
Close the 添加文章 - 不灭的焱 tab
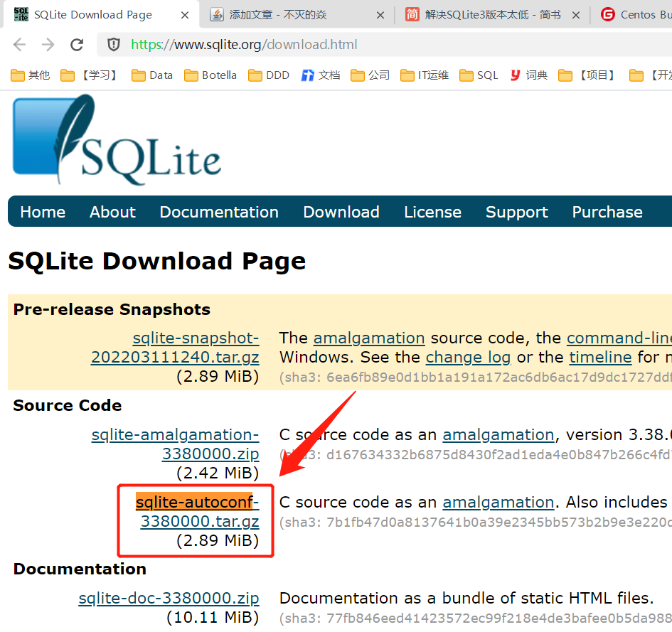coord(380,15)
